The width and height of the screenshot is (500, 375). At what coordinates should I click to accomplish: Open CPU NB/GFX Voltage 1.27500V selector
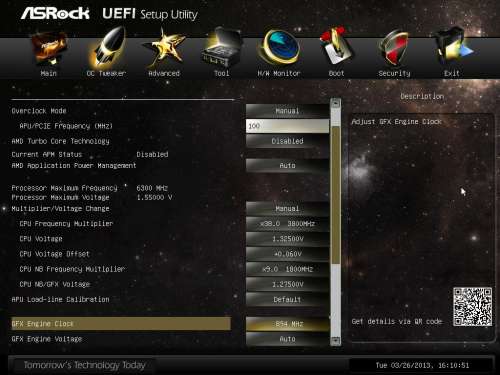tap(287, 284)
